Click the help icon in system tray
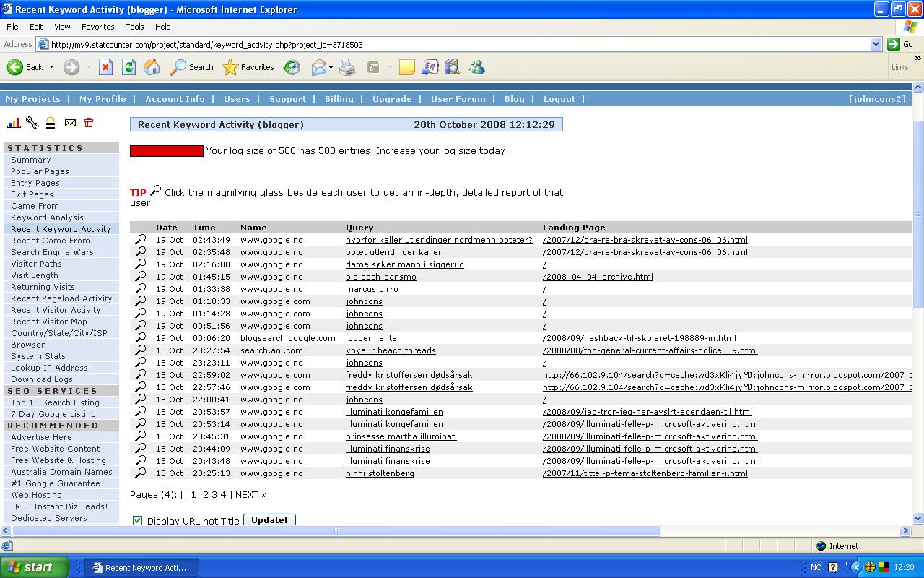Image resolution: width=924 pixels, height=578 pixels. pyautogui.click(x=832, y=567)
